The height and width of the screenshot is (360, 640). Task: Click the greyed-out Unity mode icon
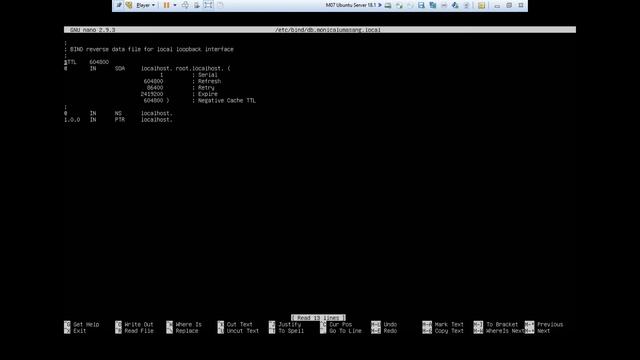tap(220, 5)
